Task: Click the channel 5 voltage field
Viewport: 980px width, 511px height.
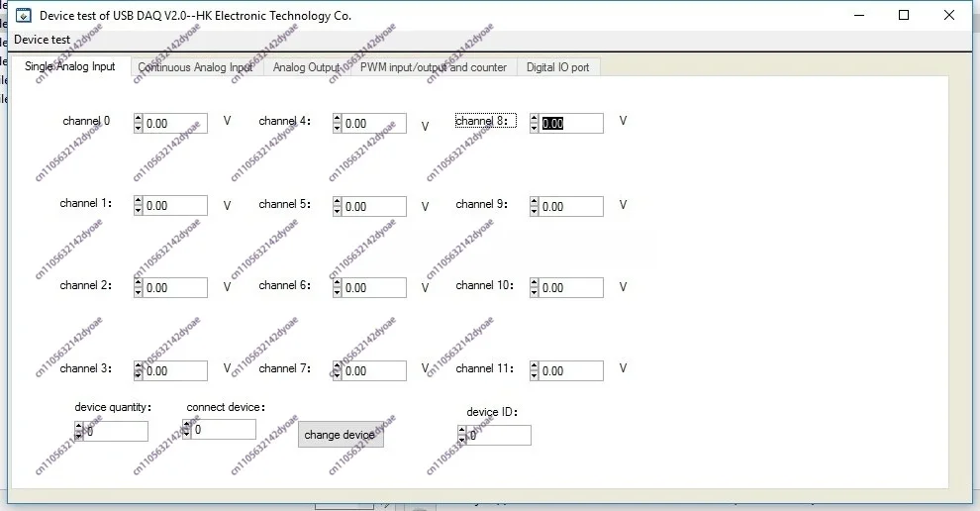Action: (374, 206)
